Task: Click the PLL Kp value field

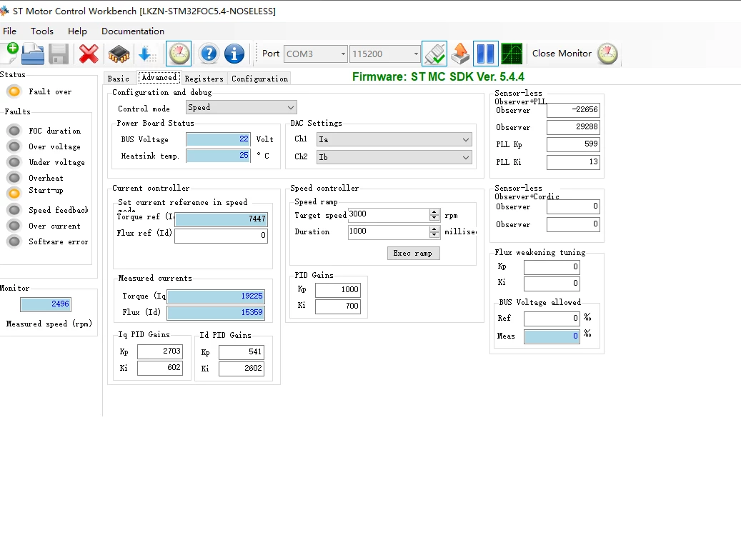Action: (x=573, y=144)
